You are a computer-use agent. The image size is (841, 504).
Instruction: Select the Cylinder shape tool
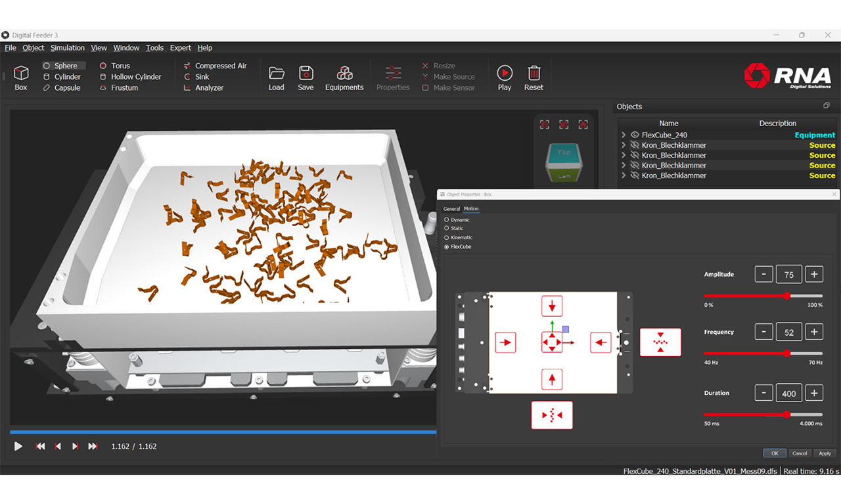62,77
